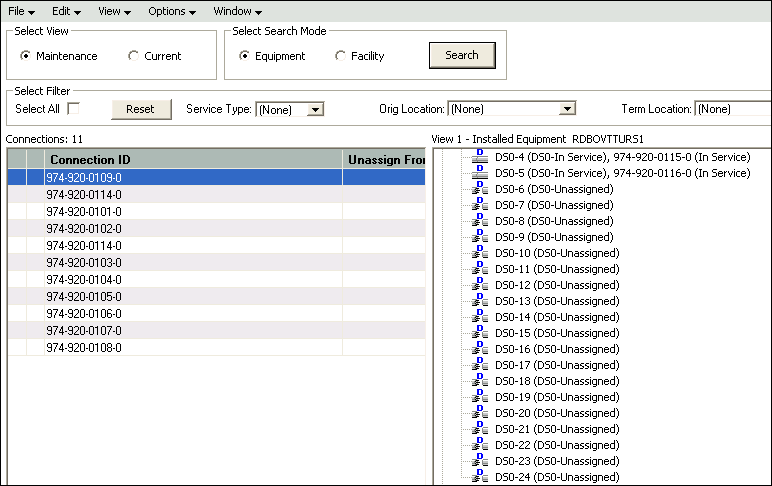
Task: Open the Orig Location dropdown
Action: point(567,109)
